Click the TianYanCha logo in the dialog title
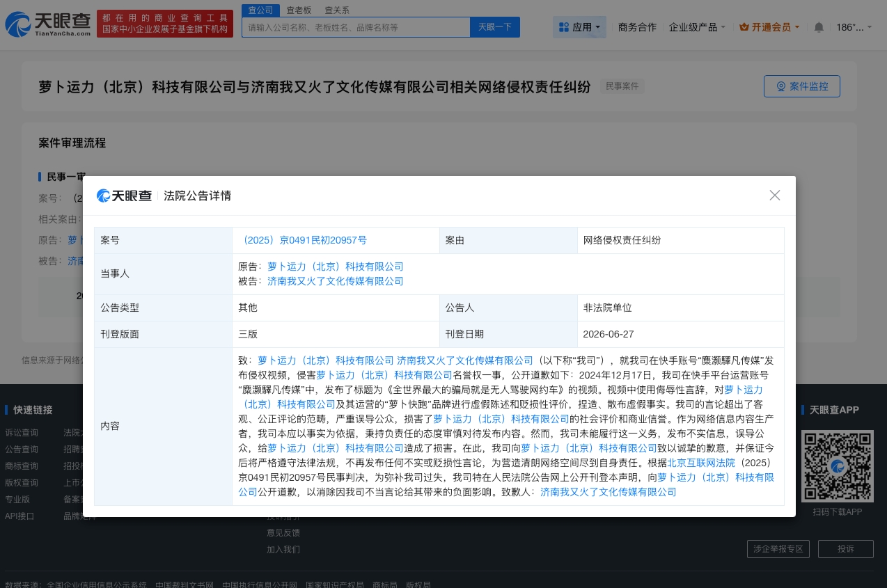This screenshot has height=588, width=887. tap(124, 196)
